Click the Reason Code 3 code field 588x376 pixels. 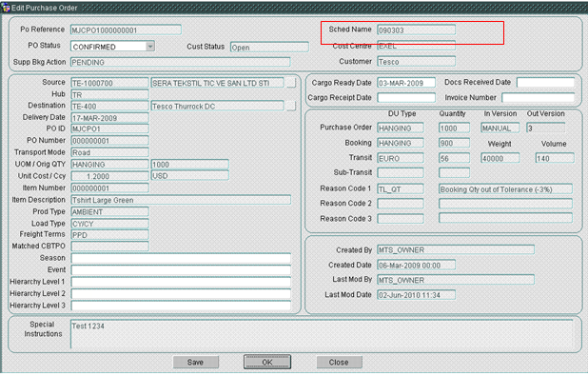401,218
